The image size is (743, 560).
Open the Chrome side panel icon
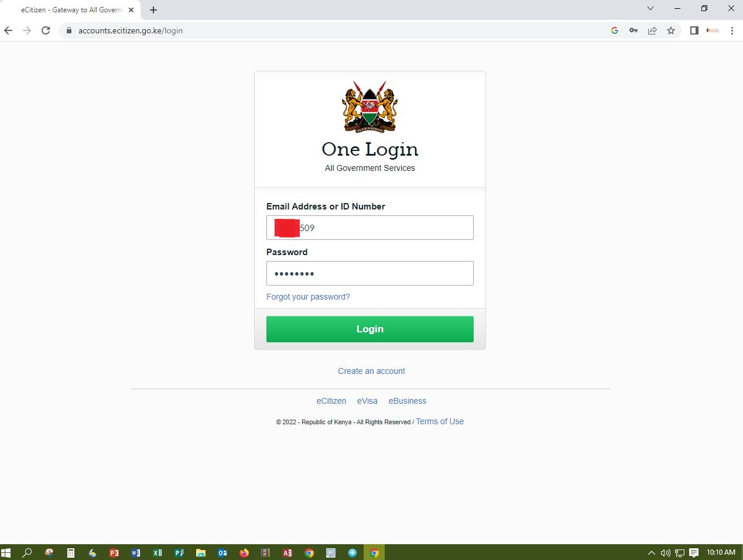click(x=694, y=30)
